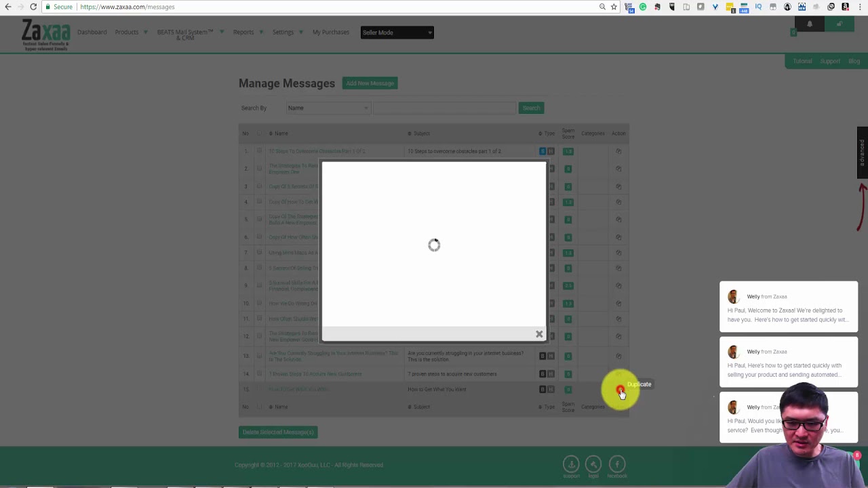Expand the BEATS Mail System & CRM menu
This screenshot has height=488, width=868.
tap(189, 35)
